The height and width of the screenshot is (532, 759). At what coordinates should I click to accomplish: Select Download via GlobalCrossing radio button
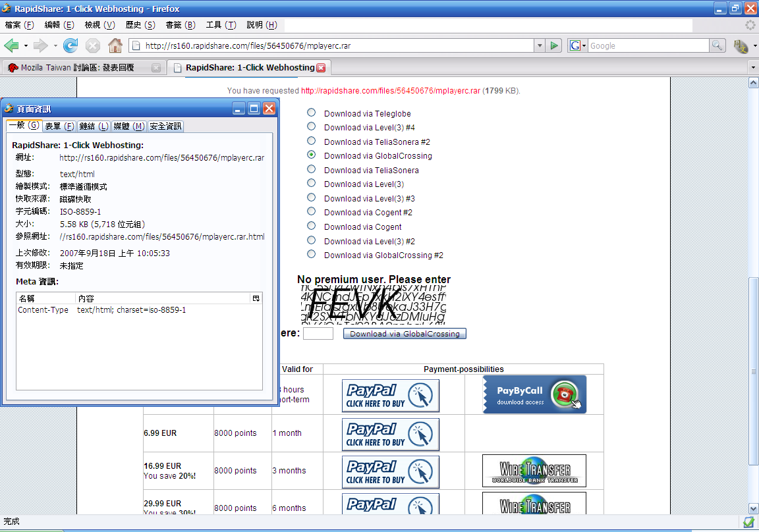311,155
